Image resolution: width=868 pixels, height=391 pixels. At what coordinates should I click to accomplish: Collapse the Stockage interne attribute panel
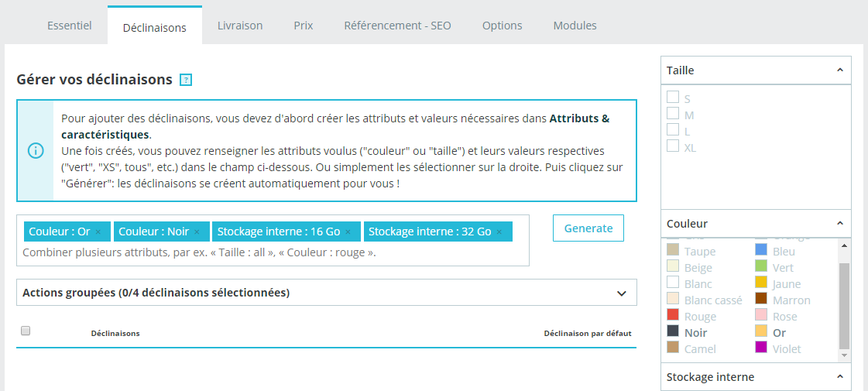(840, 377)
